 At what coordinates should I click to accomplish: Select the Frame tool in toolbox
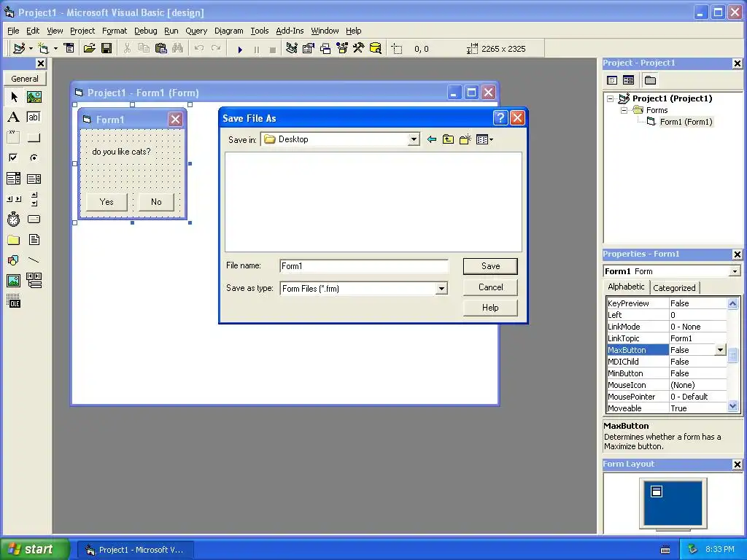[x=14, y=138]
